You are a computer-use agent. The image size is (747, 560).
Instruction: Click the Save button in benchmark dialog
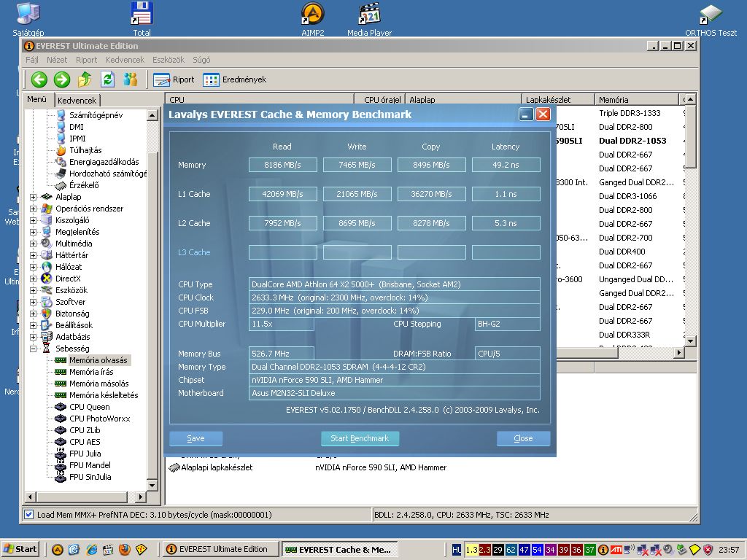196,438
